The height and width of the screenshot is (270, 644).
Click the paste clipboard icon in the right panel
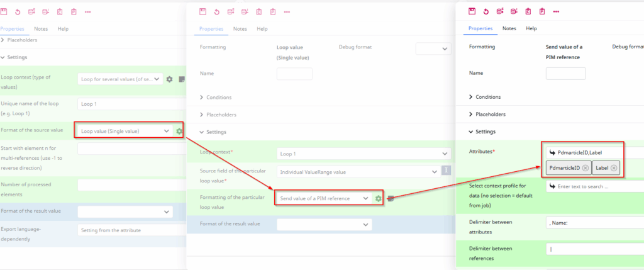point(542,11)
